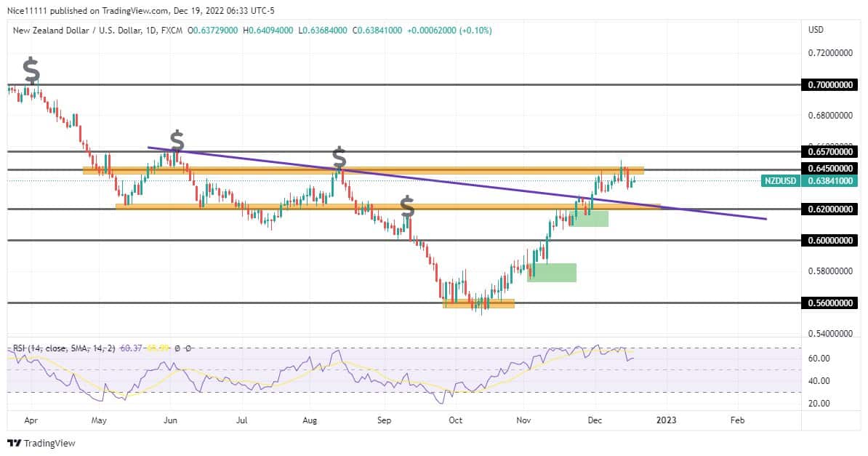Click the 0.60000000 price level label
The height and width of the screenshot is (456, 868).
pos(829,241)
